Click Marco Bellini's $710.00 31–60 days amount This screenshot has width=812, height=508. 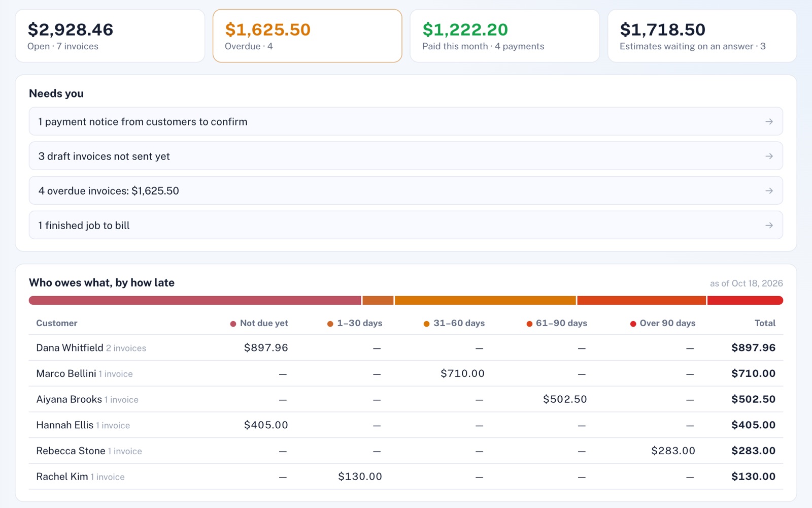click(462, 373)
